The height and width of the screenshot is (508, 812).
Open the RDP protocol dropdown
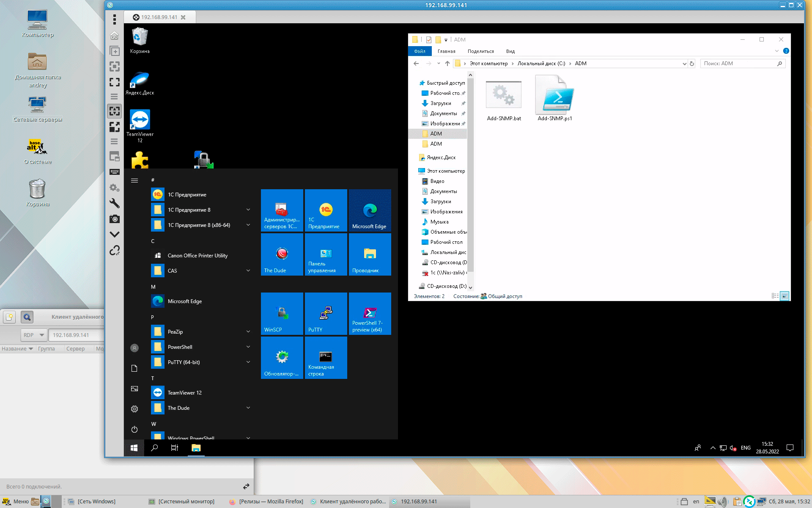pyautogui.click(x=34, y=335)
